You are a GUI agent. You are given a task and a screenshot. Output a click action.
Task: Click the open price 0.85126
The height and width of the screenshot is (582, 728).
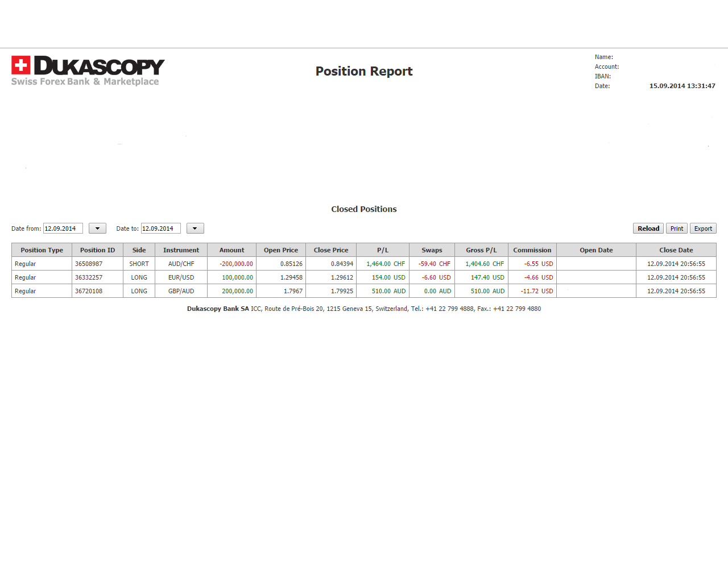[291, 264]
